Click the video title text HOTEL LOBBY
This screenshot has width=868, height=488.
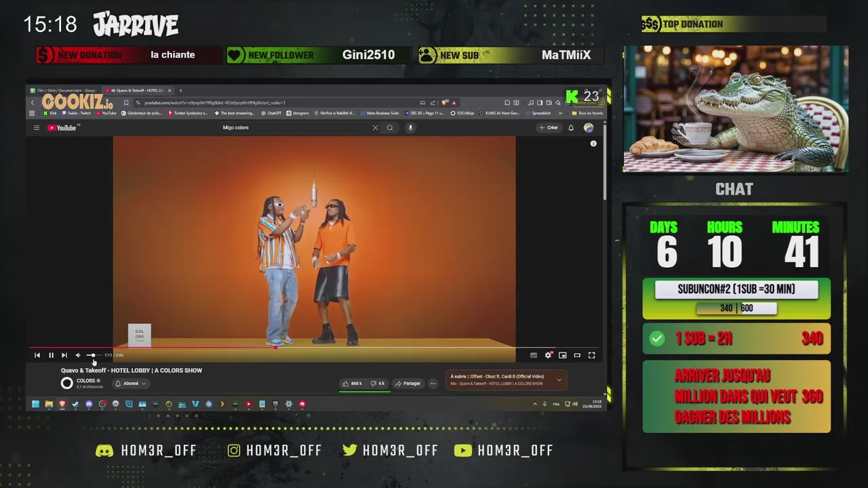[x=132, y=371]
